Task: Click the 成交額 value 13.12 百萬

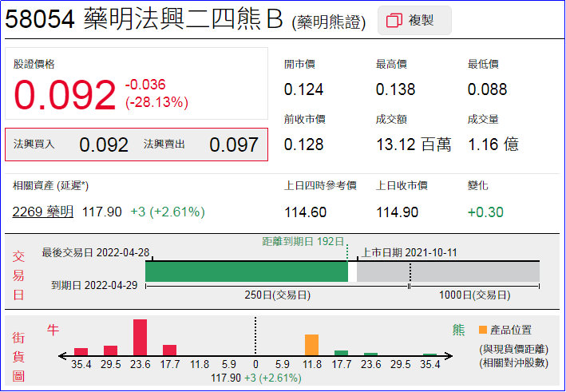Action: (x=414, y=145)
